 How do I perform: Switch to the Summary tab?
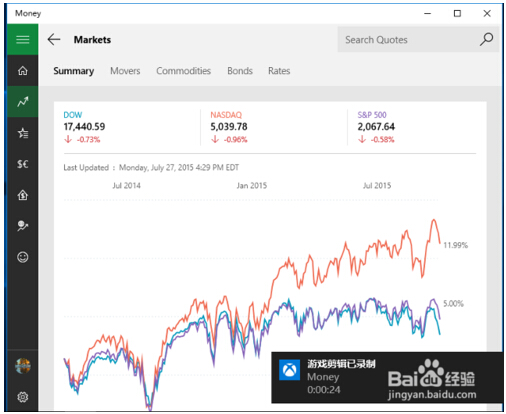coord(74,71)
